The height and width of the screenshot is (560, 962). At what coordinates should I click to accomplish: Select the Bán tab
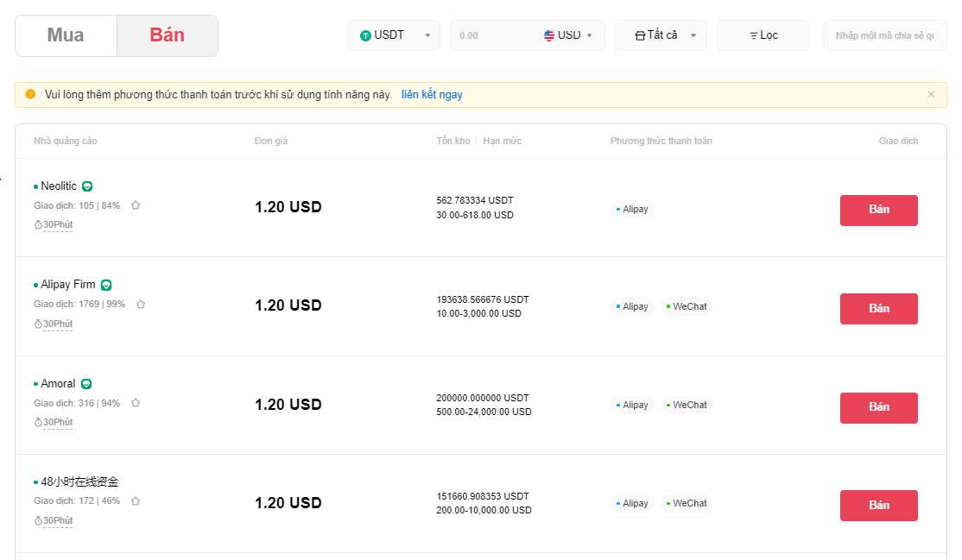(167, 35)
